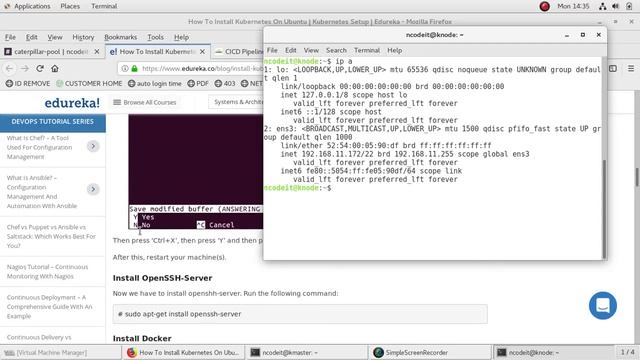
Task: Switch to Virtual Machine Manager in taskbar
Action: [61, 352]
